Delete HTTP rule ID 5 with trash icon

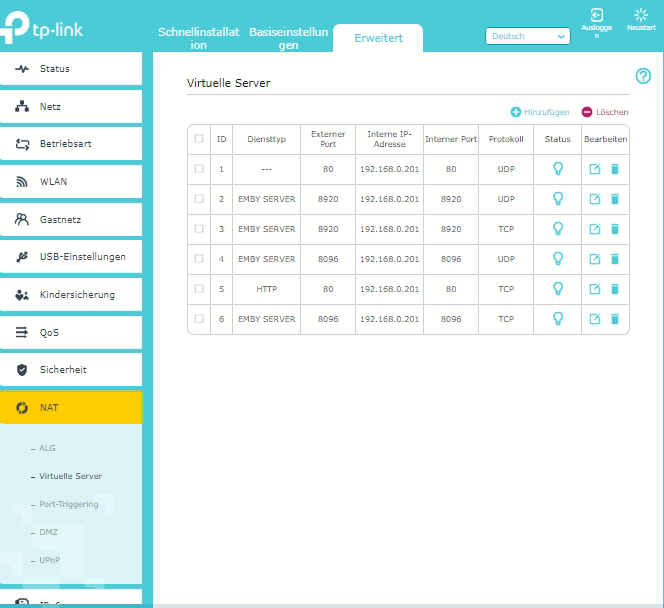615,289
